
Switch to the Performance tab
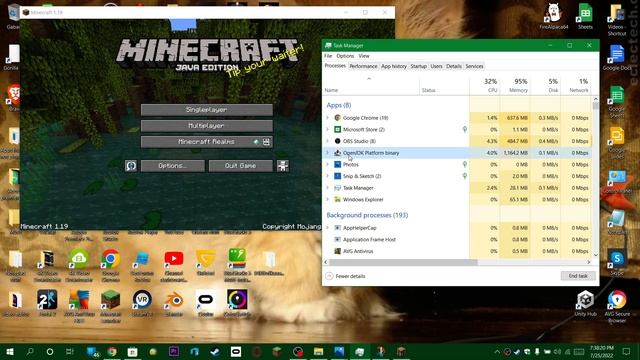(x=363, y=66)
